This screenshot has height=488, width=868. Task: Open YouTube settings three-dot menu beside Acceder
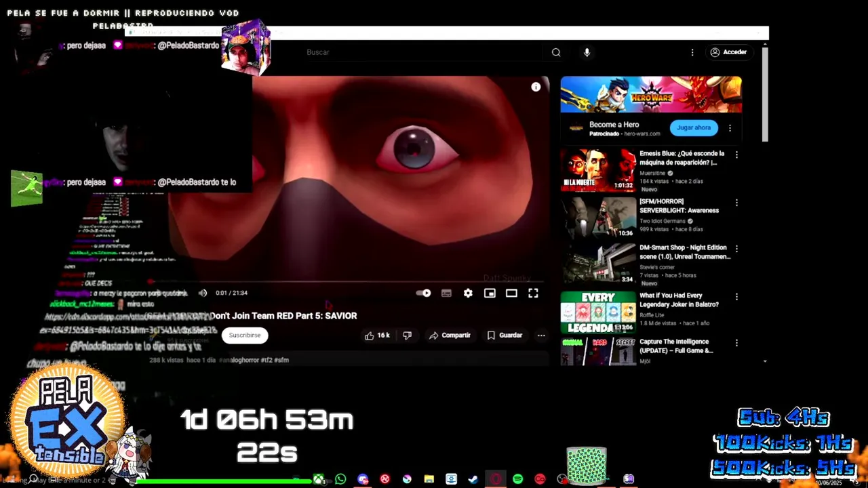point(692,52)
